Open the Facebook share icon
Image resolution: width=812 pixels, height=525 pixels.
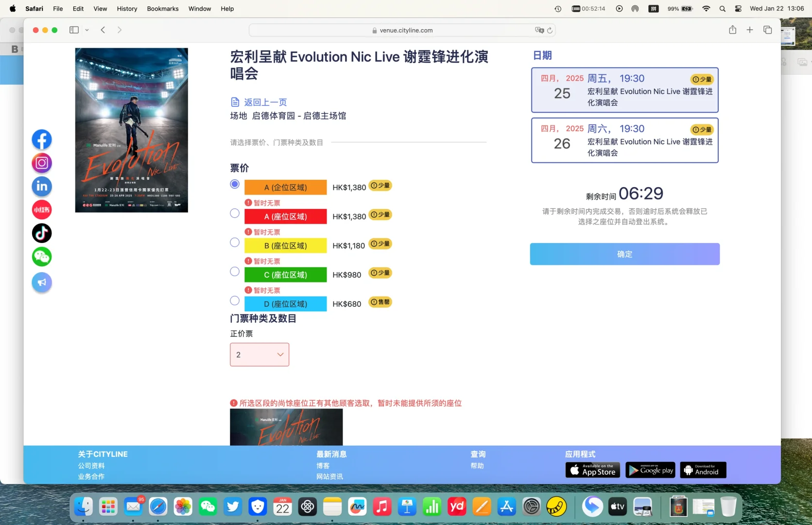coord(42,140)
